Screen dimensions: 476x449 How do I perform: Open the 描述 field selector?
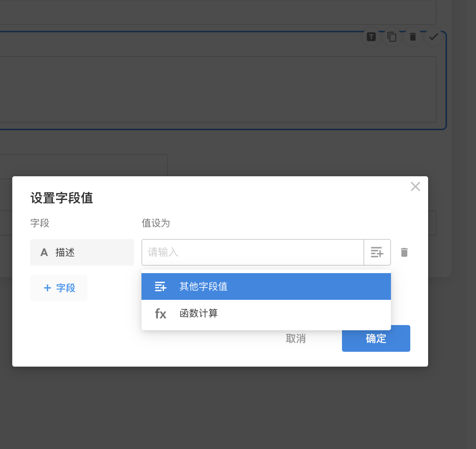coord(82,252)
